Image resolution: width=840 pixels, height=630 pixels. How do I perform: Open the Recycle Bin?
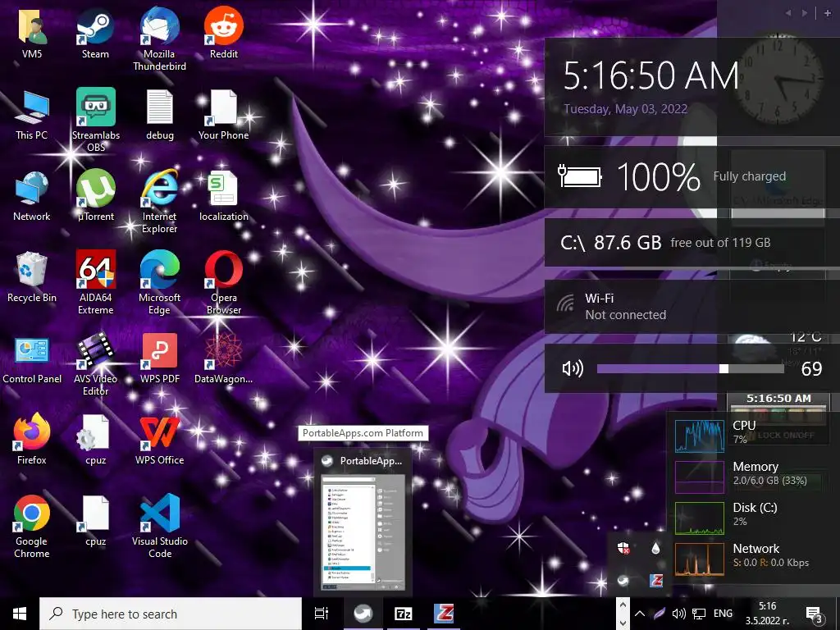pyautogui.click(x=32, y=277)
